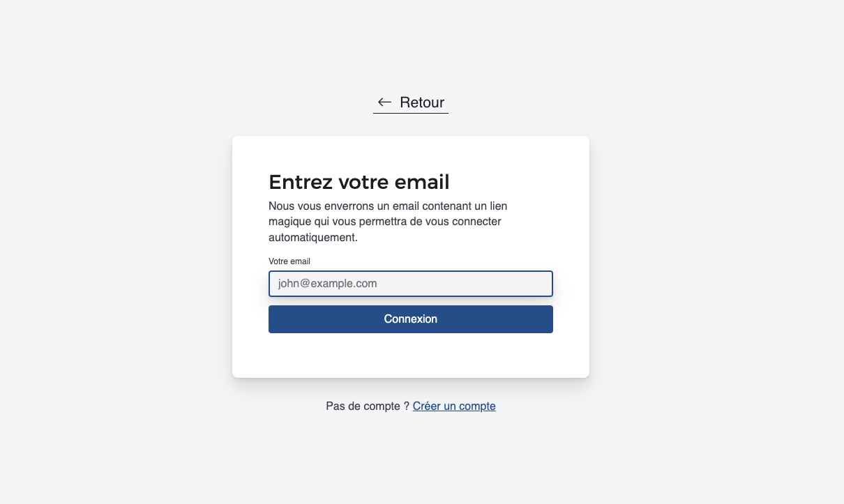
Task: Click the john@example.com placeholder text
Action: [327, 284]
